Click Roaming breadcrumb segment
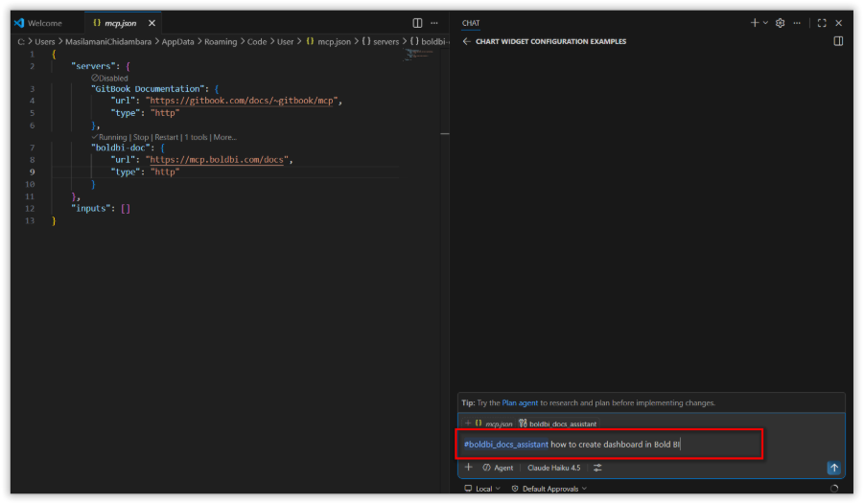This screenshot has width=864, height=504. click(x=221, y=42)
